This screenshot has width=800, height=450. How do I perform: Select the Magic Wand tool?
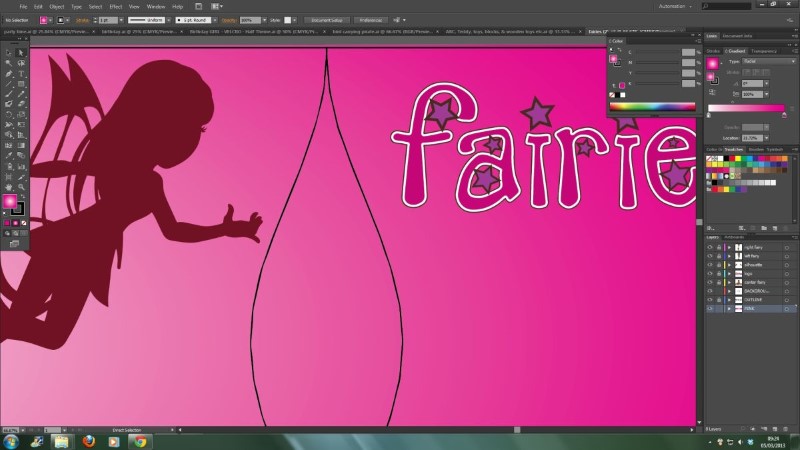[9, 63]
